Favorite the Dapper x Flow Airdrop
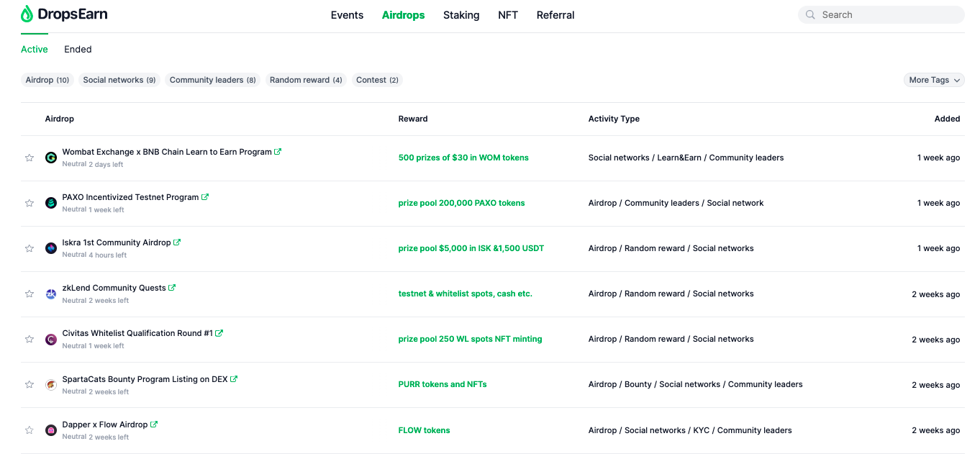 (30, 430)
